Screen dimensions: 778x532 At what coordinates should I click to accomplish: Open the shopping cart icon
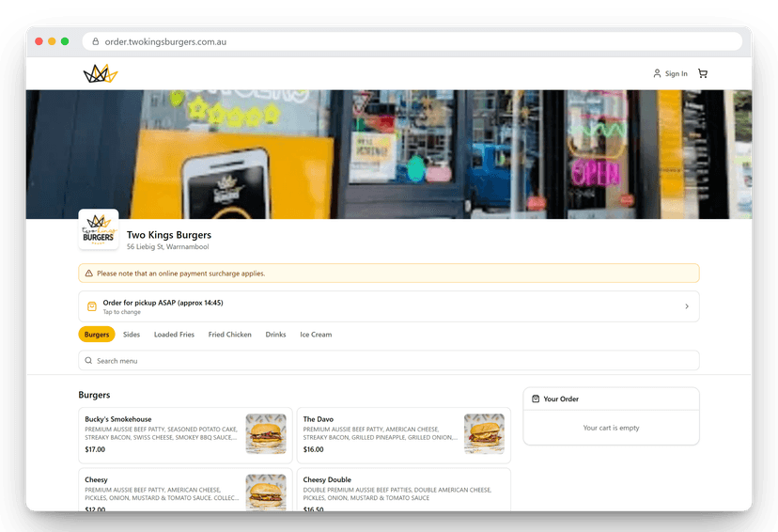703,73
